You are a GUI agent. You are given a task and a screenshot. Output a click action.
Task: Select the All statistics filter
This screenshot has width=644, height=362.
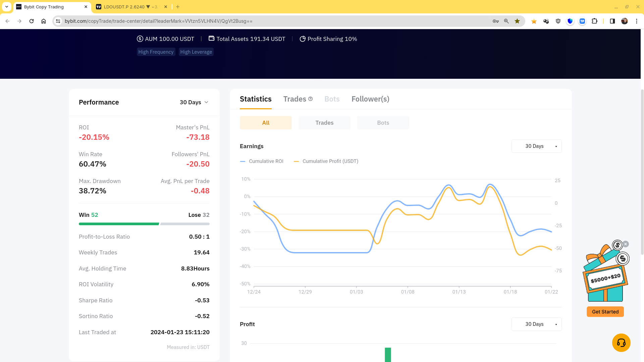coord(266,123)
